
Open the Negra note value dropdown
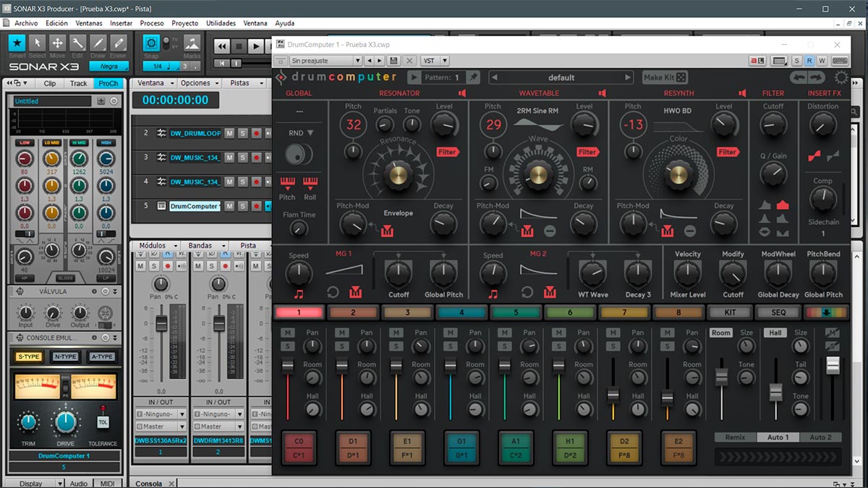(109, 66)
